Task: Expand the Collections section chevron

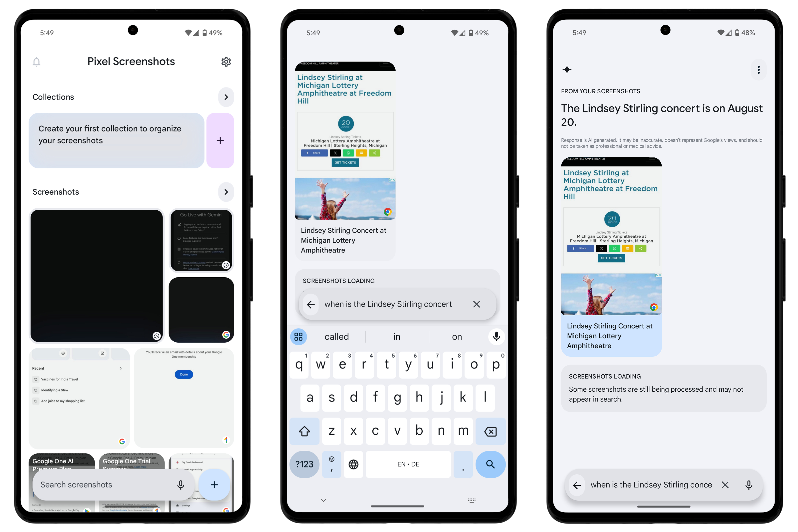Action: [x=226, y=97]
